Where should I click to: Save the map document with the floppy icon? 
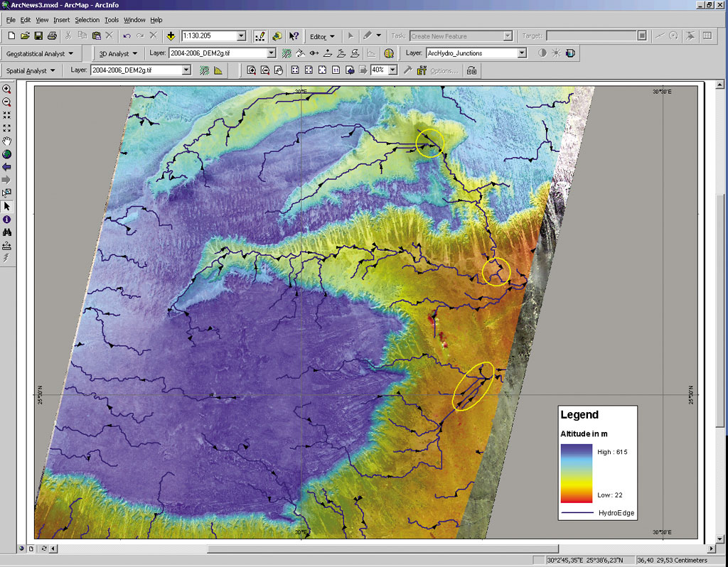pos(38,36)
